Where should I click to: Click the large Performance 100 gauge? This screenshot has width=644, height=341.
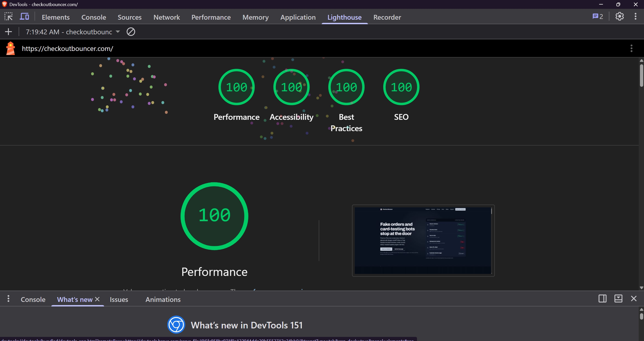pyautogui.click(x=214, y=216)
